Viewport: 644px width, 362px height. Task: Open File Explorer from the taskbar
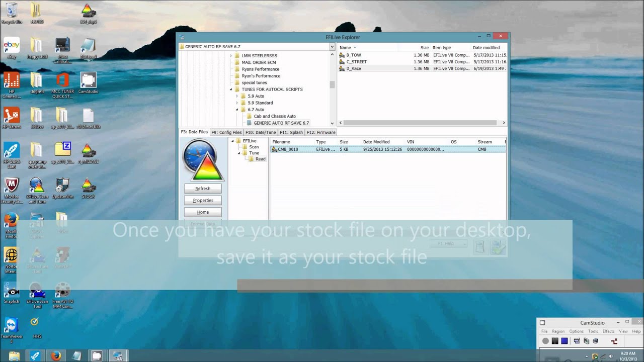(x=14, y=356)
